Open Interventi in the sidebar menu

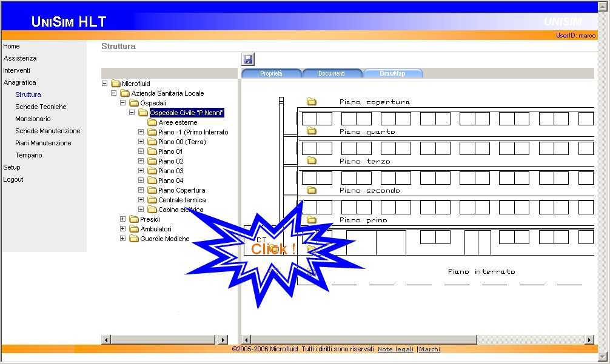tap(16, 70)
